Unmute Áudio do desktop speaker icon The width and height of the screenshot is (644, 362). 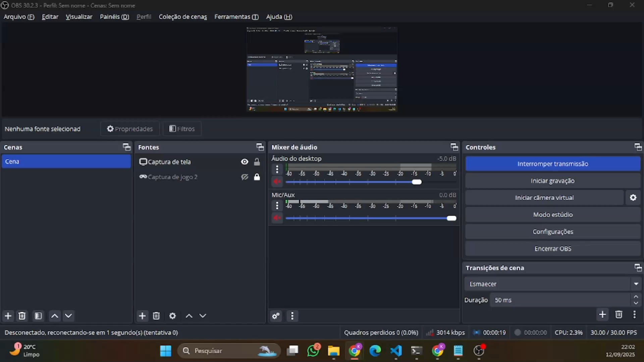click(277, 182)
